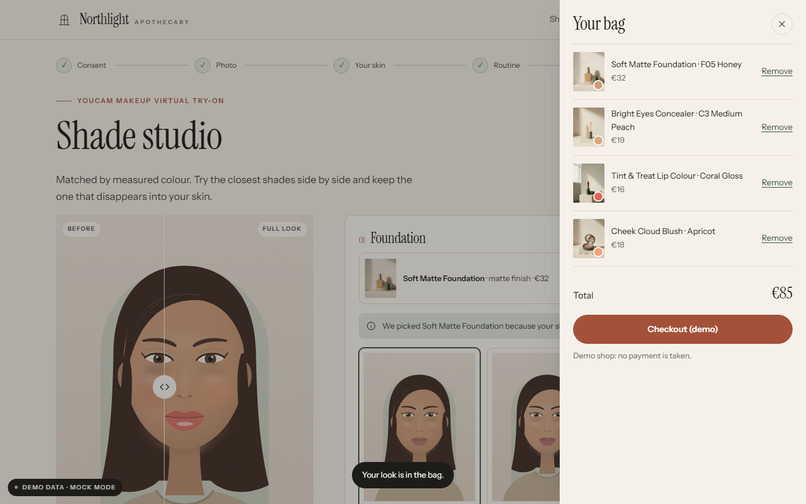Click 'Demo shop: no payment is taken.' note

tap(632, 356)
